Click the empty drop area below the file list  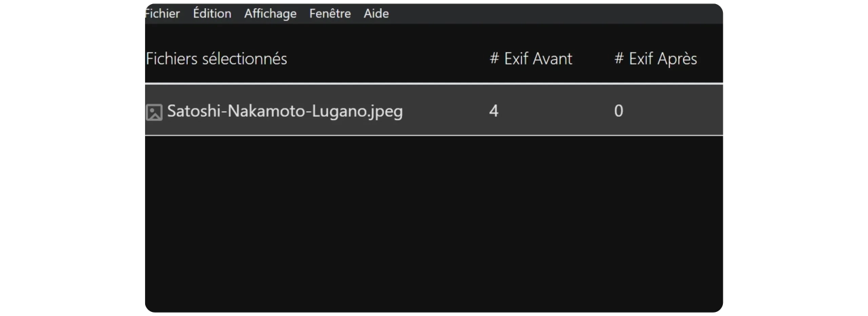click(x=434, y=224)
